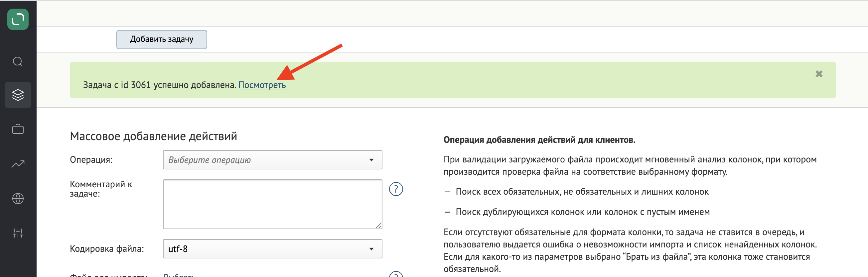Click the 'Кодировка файла:' label

click(x=107, y=249)
